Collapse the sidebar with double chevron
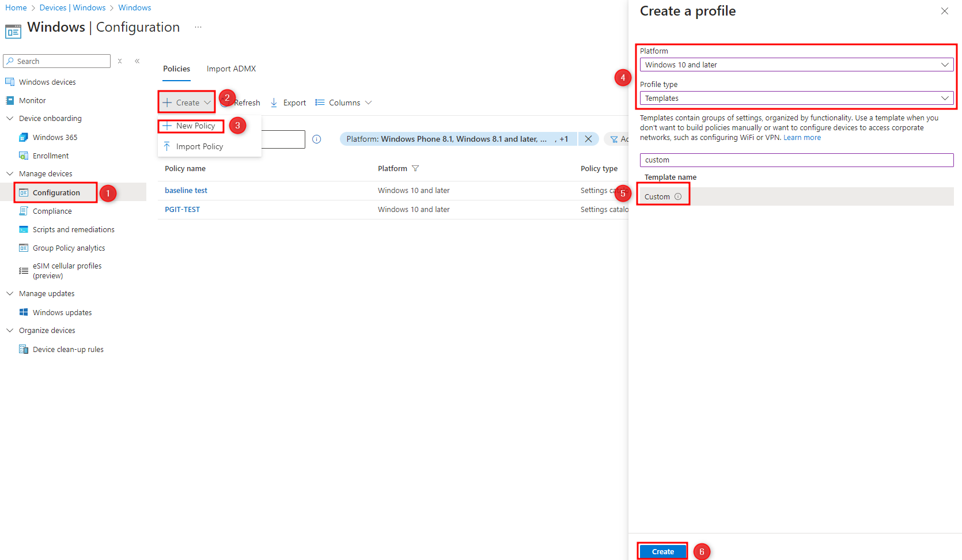The image size is (962, 560). pyautogui.click(x=137, y=61)
